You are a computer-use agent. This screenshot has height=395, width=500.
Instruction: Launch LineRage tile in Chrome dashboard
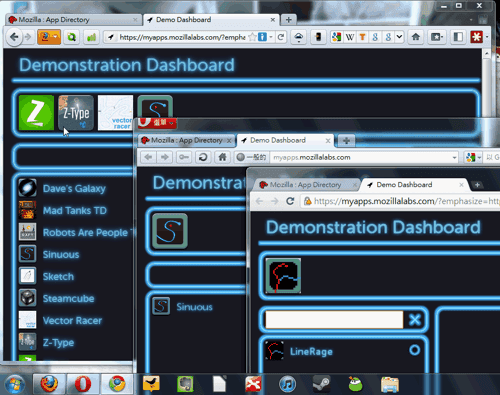point(283,276)
